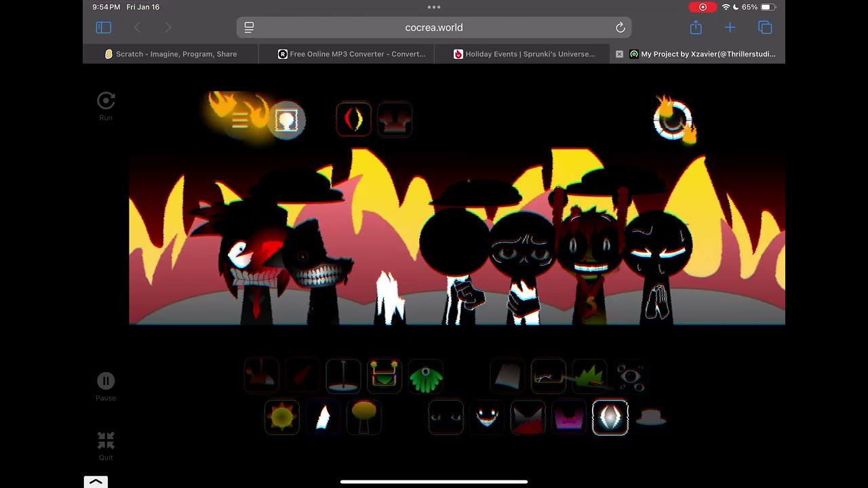Select the gray paper sheet icon
The image size is (868, 488).
[x=508, y=375]
